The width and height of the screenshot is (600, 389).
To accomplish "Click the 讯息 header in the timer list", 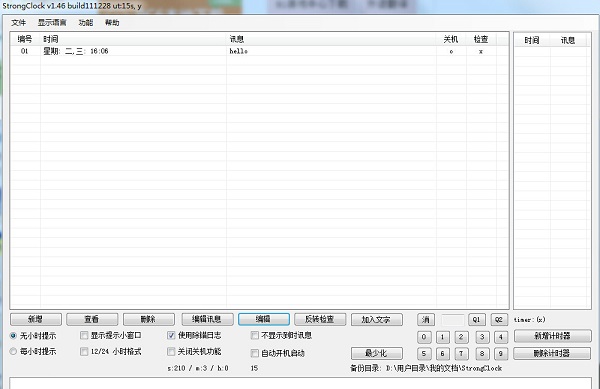I will [568, 40].
